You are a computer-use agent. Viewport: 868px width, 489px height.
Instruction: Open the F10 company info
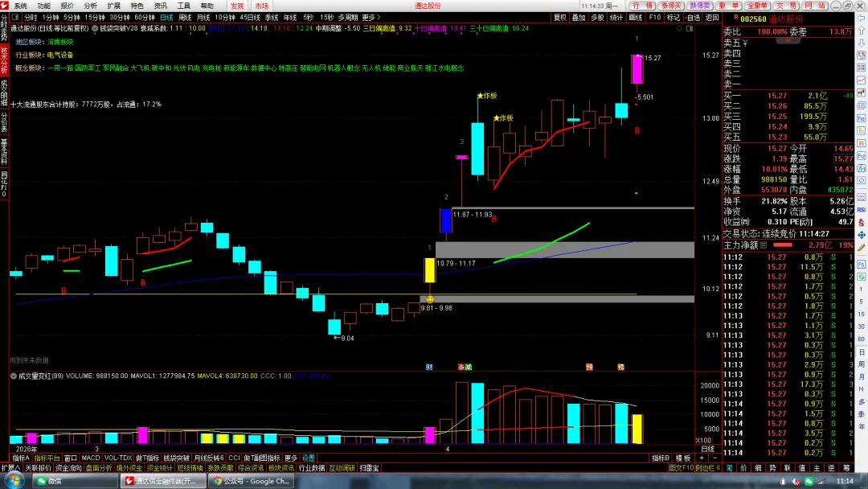[654, 18]
